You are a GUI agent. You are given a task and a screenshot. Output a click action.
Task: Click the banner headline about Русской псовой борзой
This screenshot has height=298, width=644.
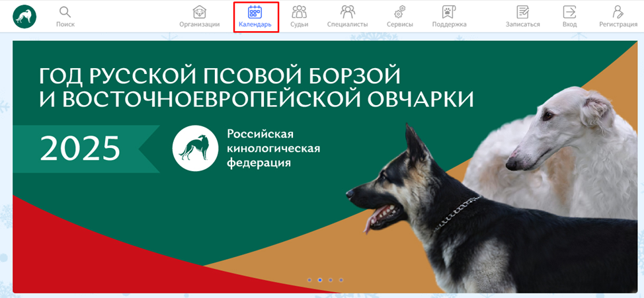tap(256, 87)
